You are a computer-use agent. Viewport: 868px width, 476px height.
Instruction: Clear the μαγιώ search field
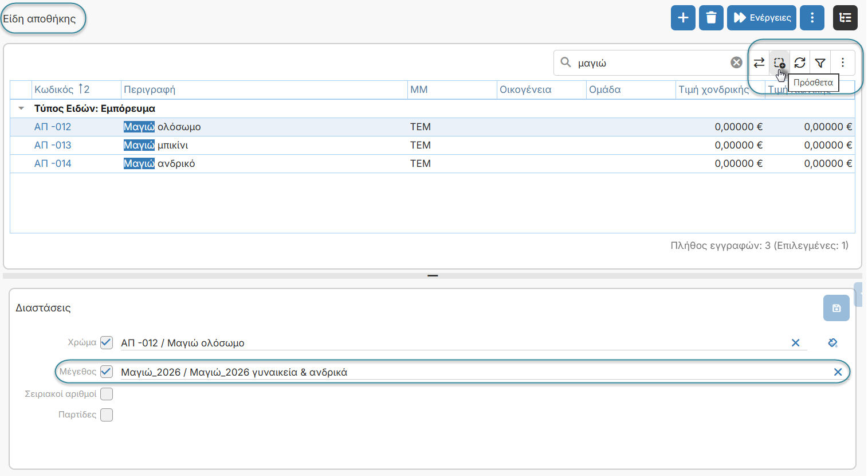tap(736, 63)
